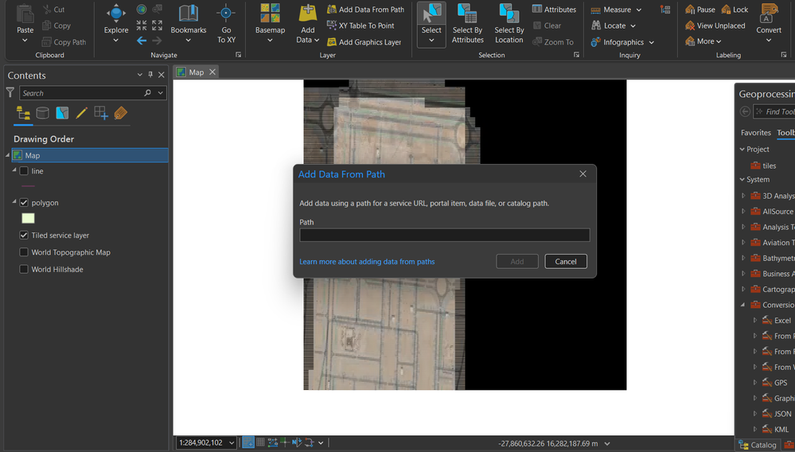795x452 pixels.
Task: Enable World Hillshade layer
Action: click(24, 269)
